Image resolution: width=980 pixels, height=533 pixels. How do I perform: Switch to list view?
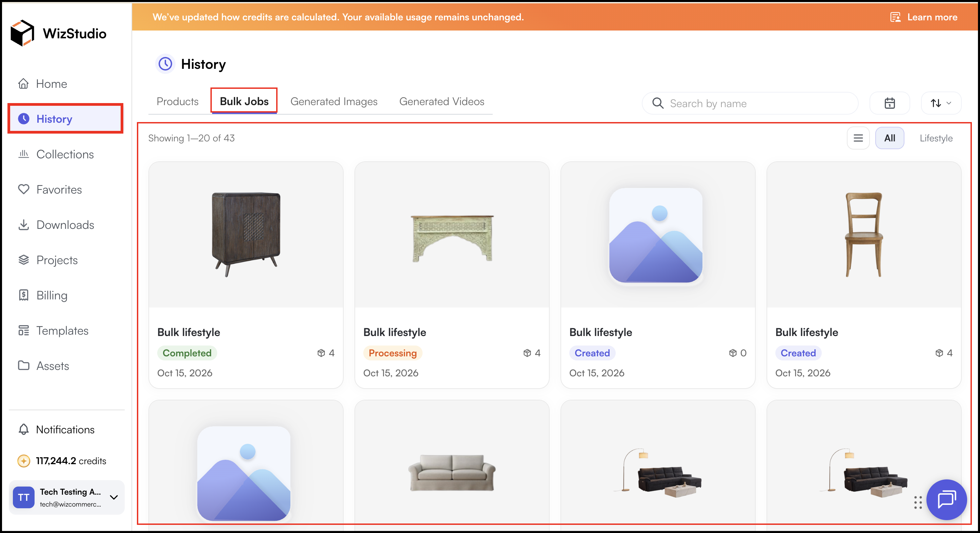(858, 138)
